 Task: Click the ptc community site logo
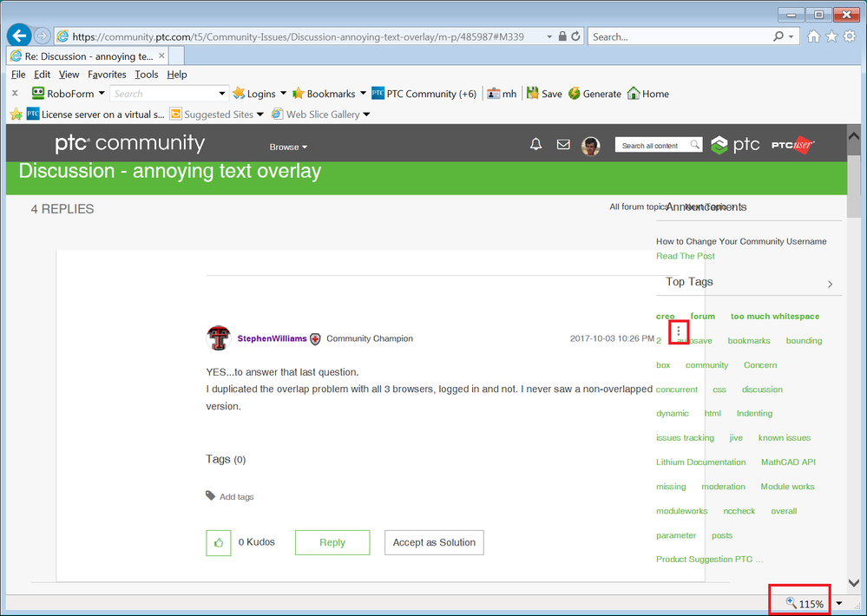coord(130,143)
